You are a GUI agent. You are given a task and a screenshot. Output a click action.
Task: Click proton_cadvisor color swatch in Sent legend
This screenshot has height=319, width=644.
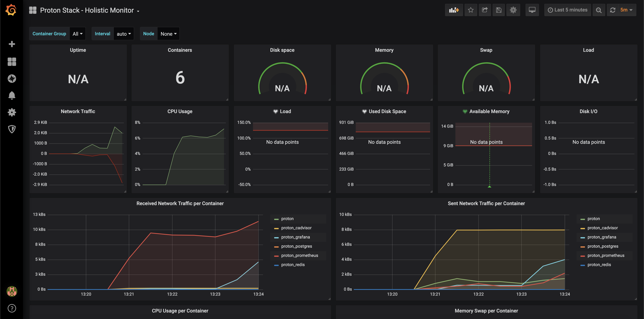pyautogui.click(x=582, y=229)
